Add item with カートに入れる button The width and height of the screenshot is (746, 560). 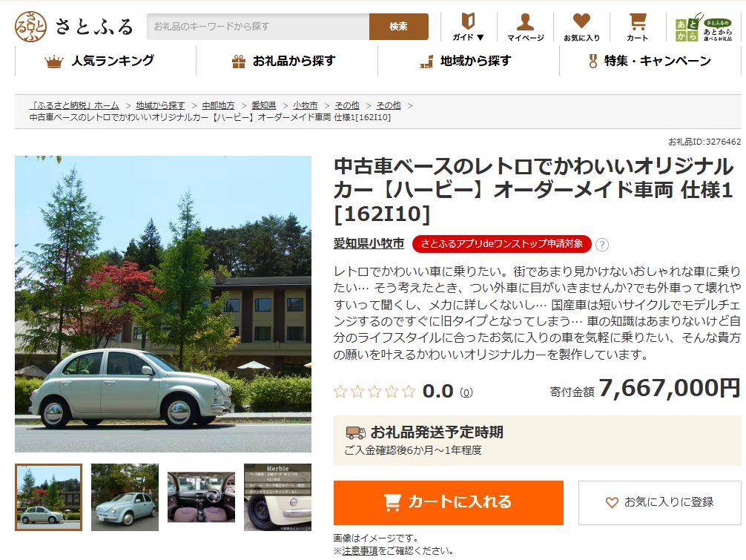coord(448,502)
